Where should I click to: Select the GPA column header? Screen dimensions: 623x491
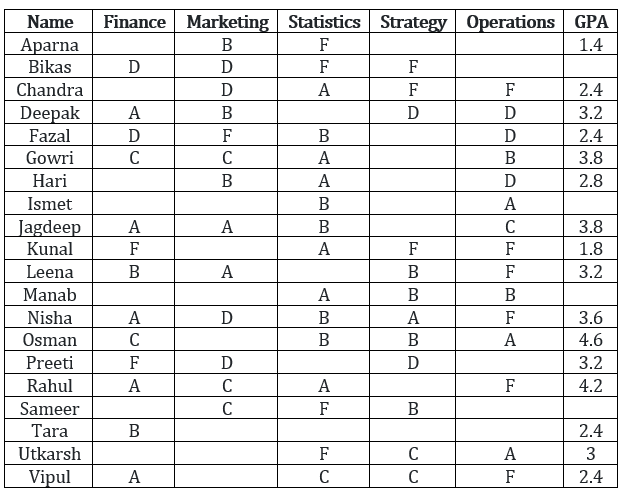(x=591, y=21)
